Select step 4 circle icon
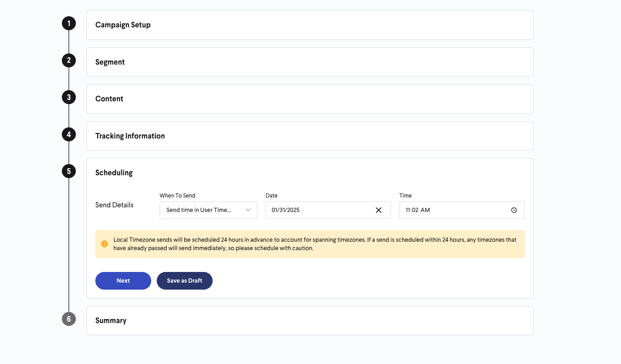 pos(69,134)
